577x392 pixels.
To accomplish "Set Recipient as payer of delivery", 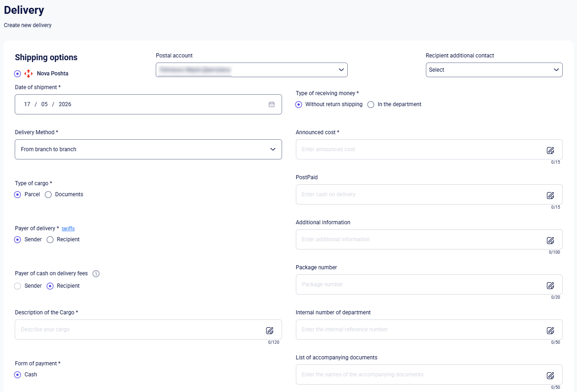I will pos(50,239).
